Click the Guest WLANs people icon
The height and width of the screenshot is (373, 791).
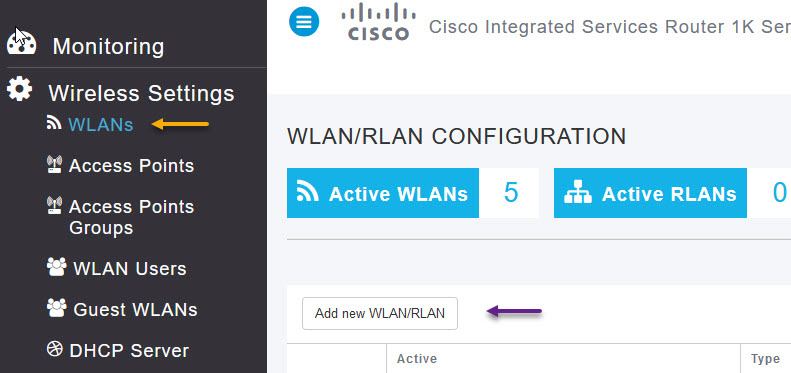[56, 308]
